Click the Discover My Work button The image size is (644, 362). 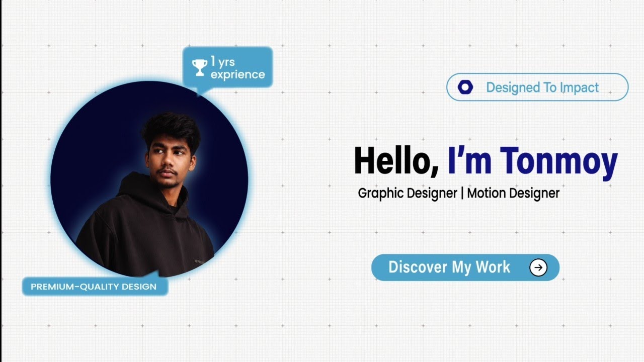(465, 267)
